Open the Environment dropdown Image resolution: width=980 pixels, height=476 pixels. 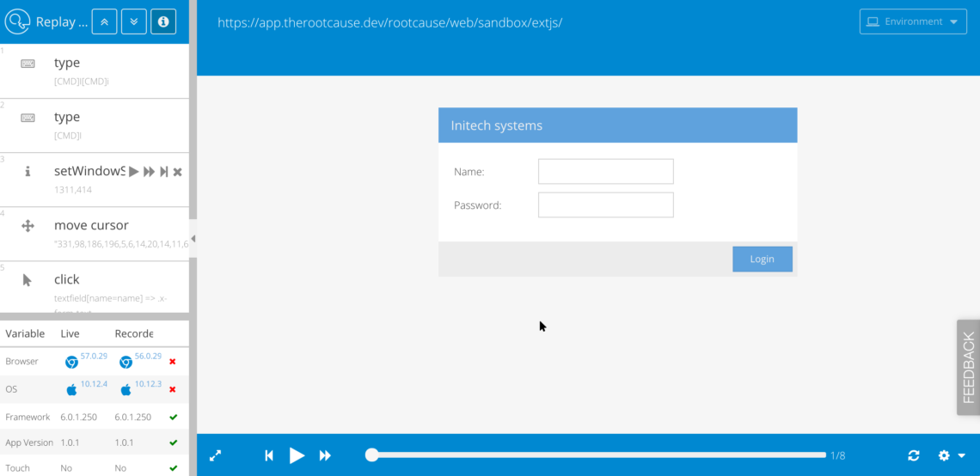pos(912,21)
